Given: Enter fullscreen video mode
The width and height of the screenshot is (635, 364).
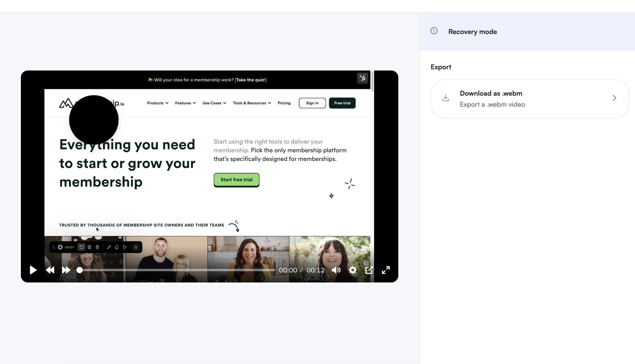Looking at the screenshot, I should coord(386,270).
